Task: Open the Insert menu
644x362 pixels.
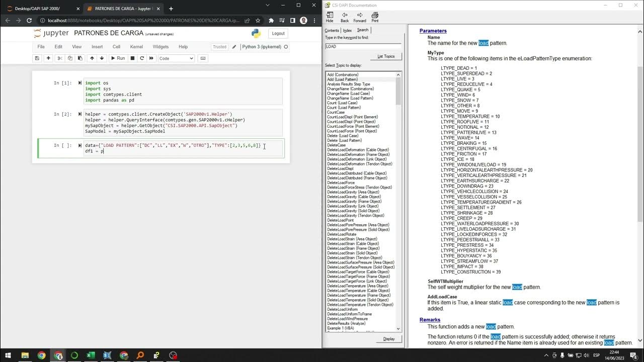Action: (x=97, y=47)
